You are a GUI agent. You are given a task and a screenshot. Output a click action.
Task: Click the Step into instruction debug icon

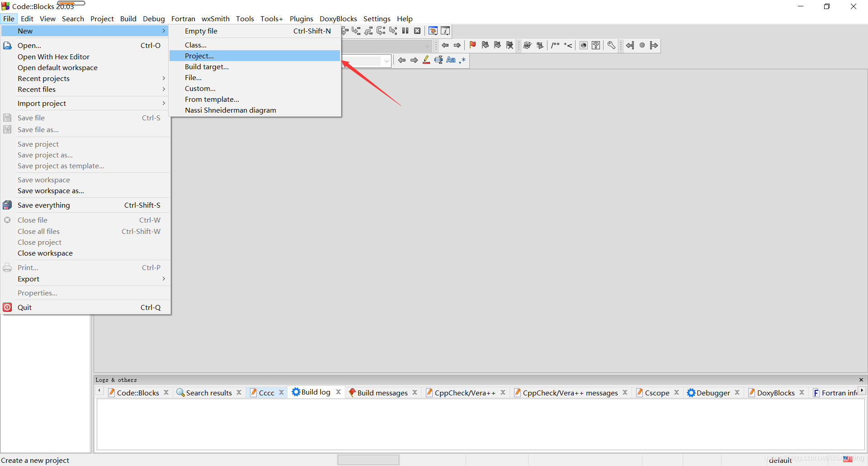393,31
